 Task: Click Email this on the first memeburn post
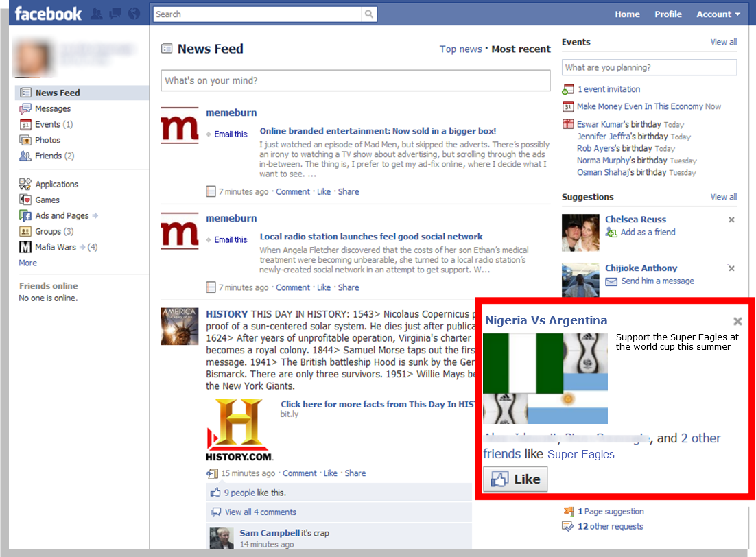(x=232, y=134)
